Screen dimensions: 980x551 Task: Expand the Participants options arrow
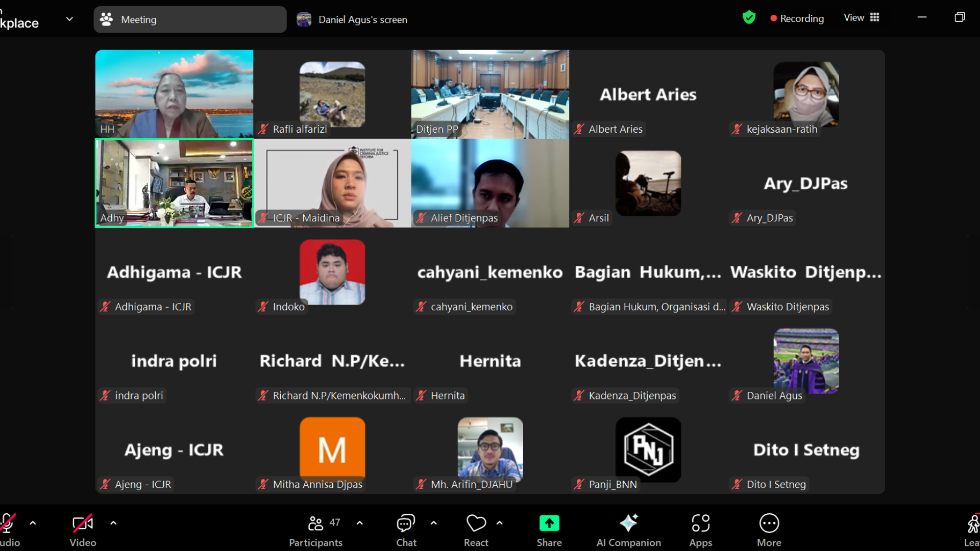coord(360,523)
